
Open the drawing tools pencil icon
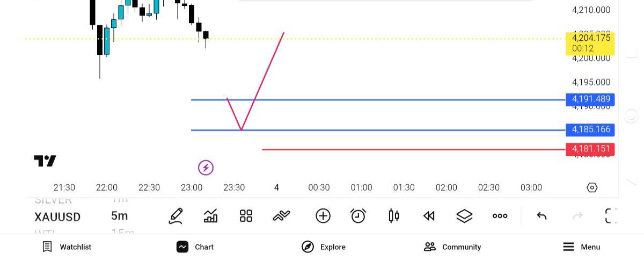pyautogui.click(x=175, y=216)
